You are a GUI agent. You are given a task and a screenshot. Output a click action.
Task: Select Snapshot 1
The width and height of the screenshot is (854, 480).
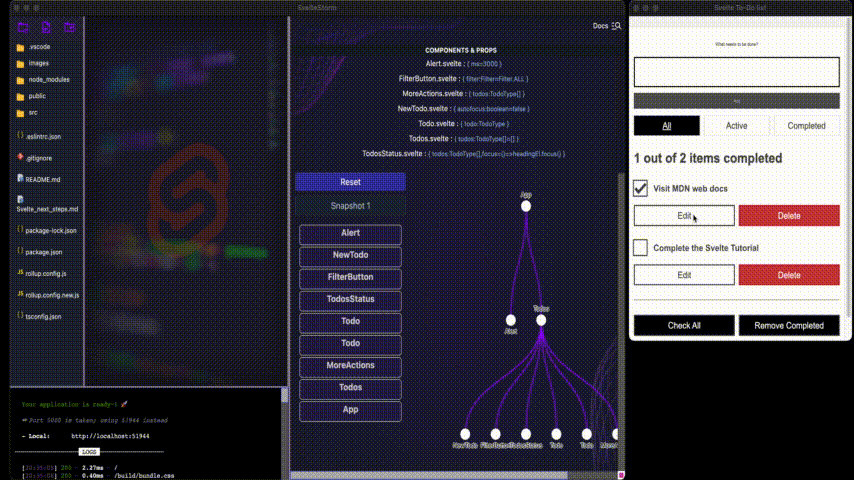(x=350, y=206)
